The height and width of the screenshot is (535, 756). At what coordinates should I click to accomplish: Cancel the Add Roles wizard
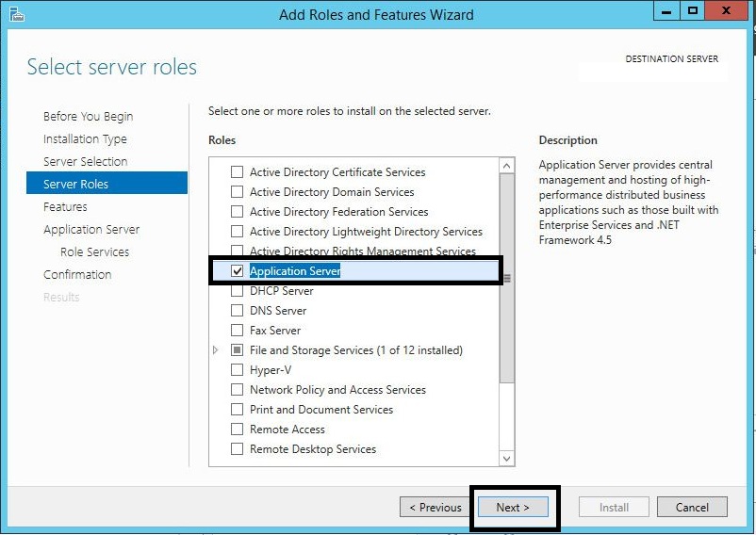(x=691, y=507)
